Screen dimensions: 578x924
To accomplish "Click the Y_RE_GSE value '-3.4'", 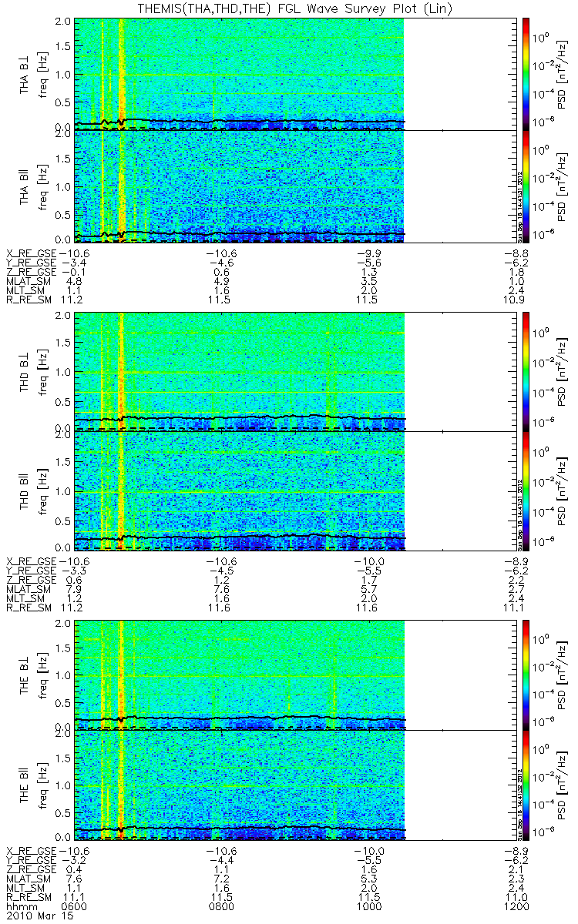I will tap(73, 262).
